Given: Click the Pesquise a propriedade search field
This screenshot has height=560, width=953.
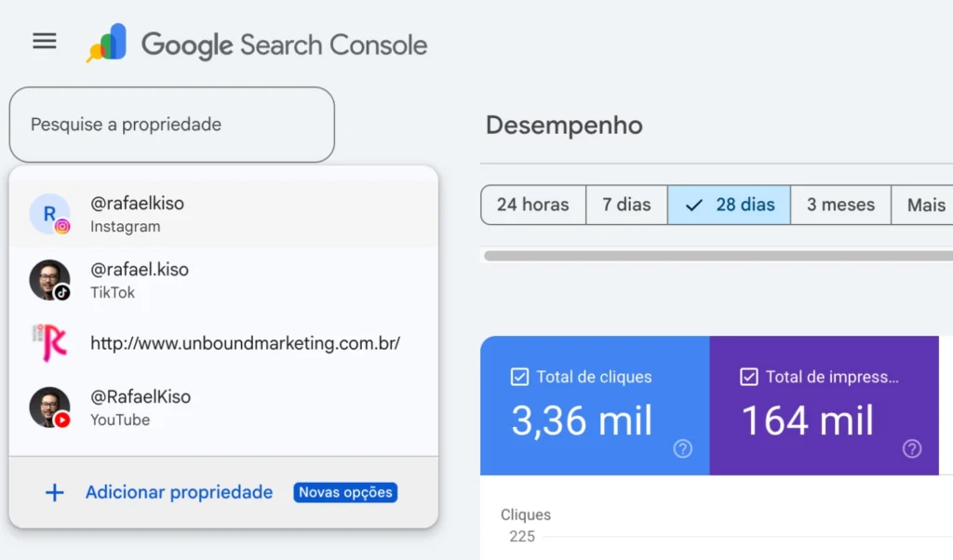Looking at the screenshot, I should (x=172, y=125).
